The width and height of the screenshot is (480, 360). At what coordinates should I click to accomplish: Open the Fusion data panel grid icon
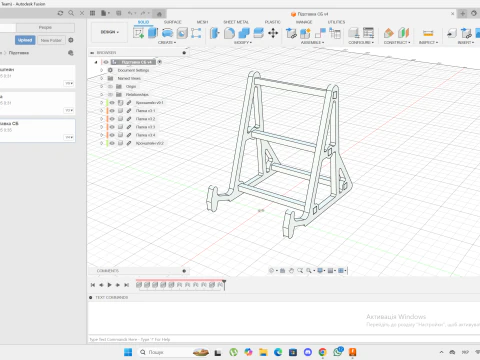point(92,13)
